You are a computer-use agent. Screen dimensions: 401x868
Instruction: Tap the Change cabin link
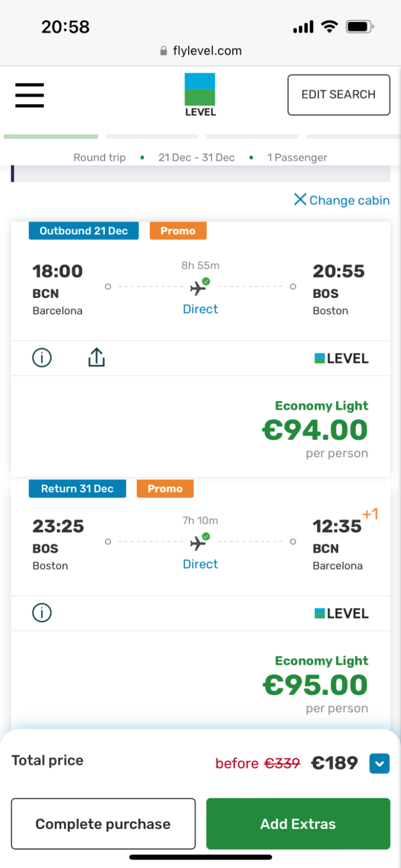[x=349, y=200]
